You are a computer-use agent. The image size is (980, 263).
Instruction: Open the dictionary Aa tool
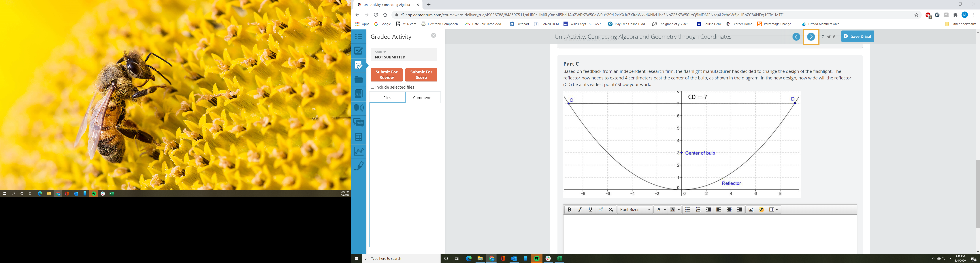(x=358, y=94)
